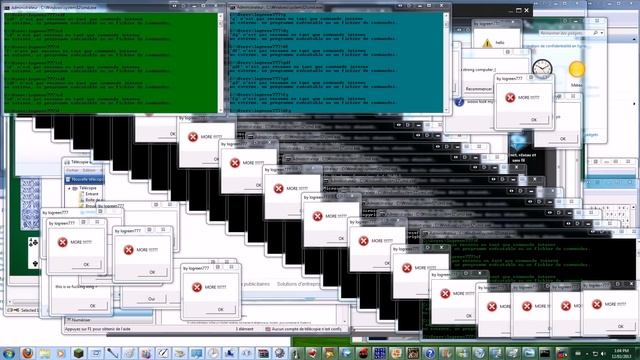Click the Oui button in the dialog
The height and width of the screenshot is (360, 640).
pos(151,299)
